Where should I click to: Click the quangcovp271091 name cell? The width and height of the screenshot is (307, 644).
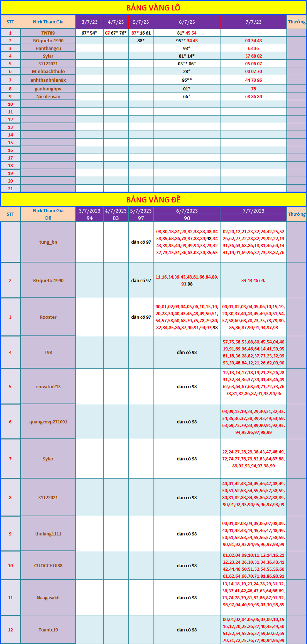click(x=48, y=422)
